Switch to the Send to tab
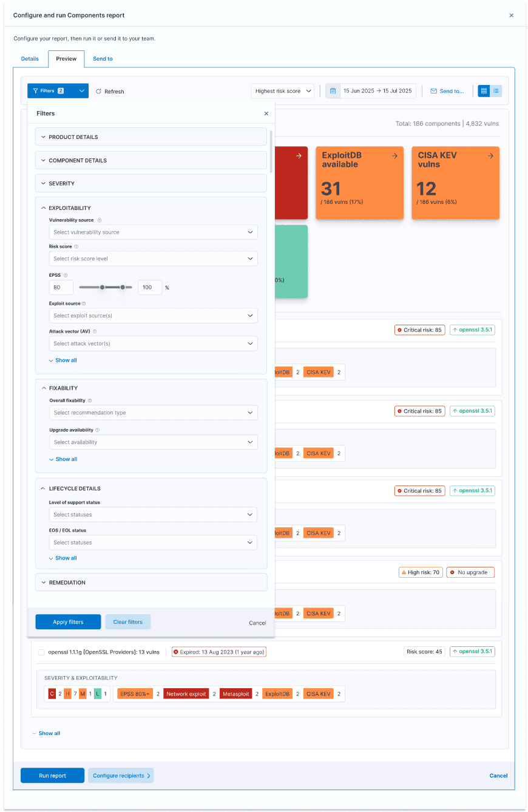 click(x=103, y=59)
